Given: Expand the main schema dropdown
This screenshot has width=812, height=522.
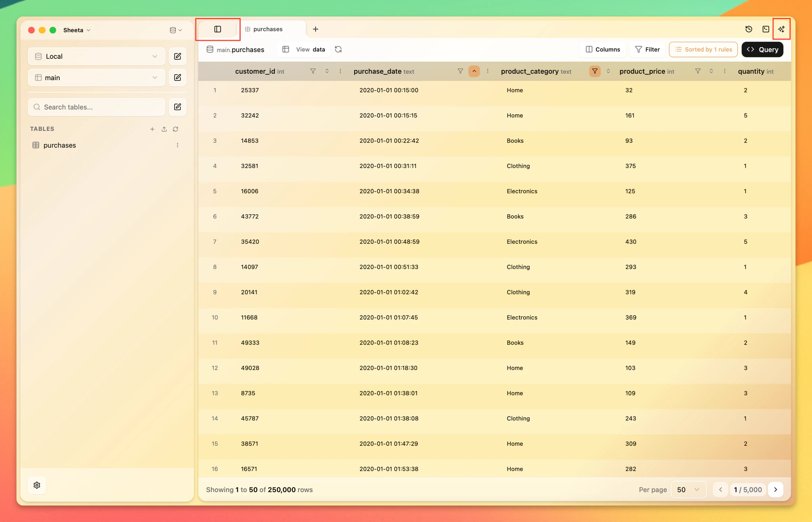Looking at the screenshot, I should coord(96,78).
